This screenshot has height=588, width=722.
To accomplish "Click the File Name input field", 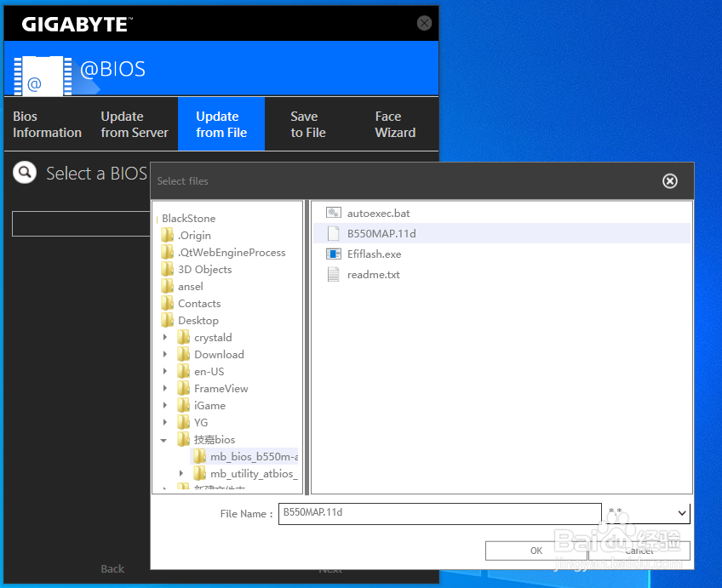I will [x=439, y=513].
